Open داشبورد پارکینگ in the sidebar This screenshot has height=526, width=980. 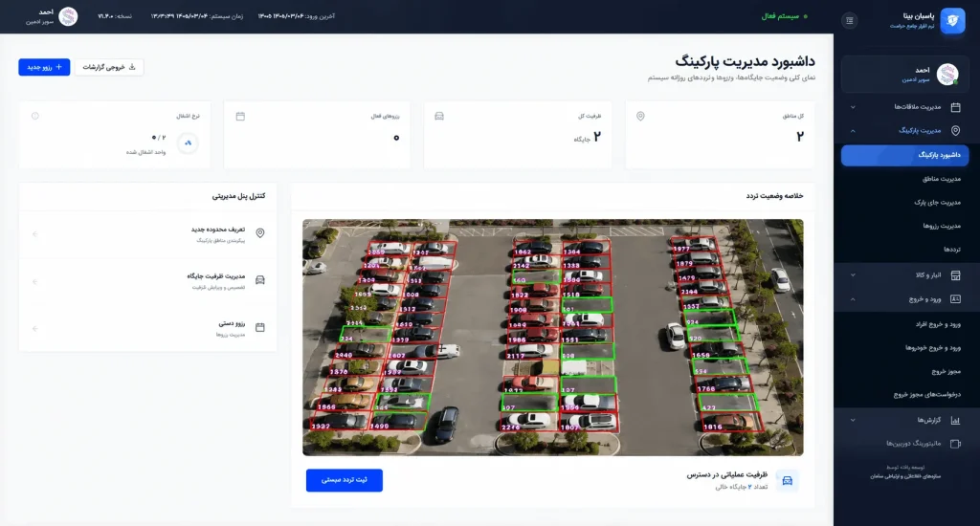(x=905, y=155)
